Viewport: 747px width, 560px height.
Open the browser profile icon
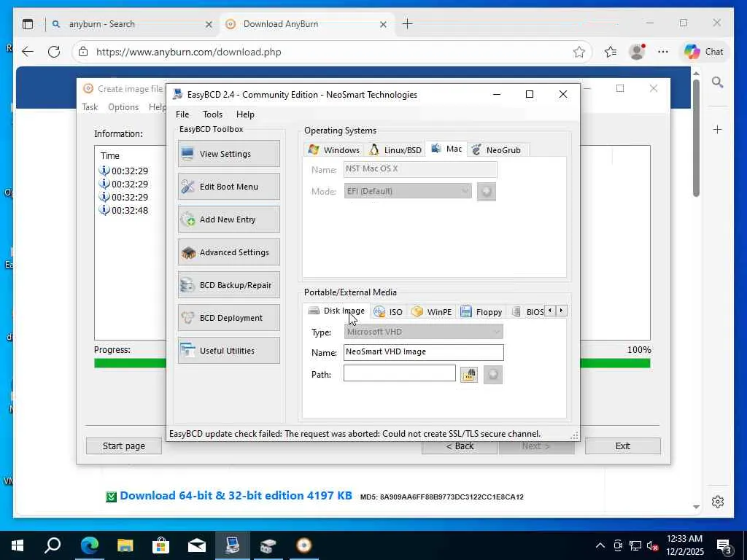(636, 52)
